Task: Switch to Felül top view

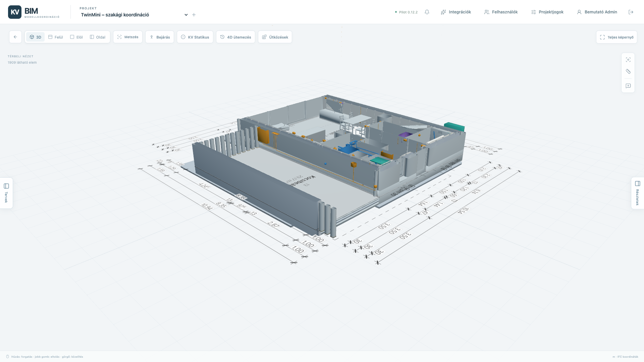Action: tap(56, 37)
